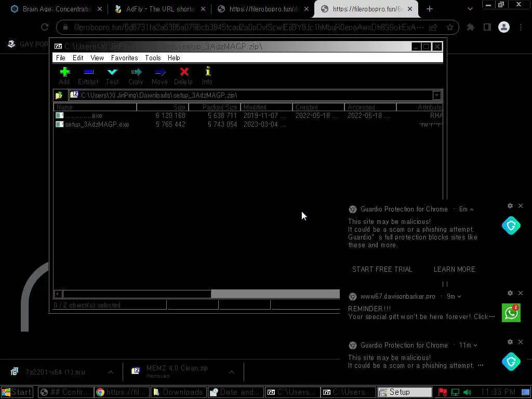Click the share icon in the address bar
532x399 pixels.
(433, 27)
